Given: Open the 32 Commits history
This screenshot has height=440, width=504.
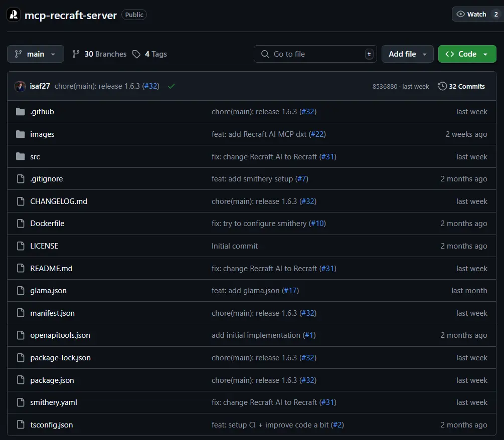Looking at the screenshot, I should point(466,86).
